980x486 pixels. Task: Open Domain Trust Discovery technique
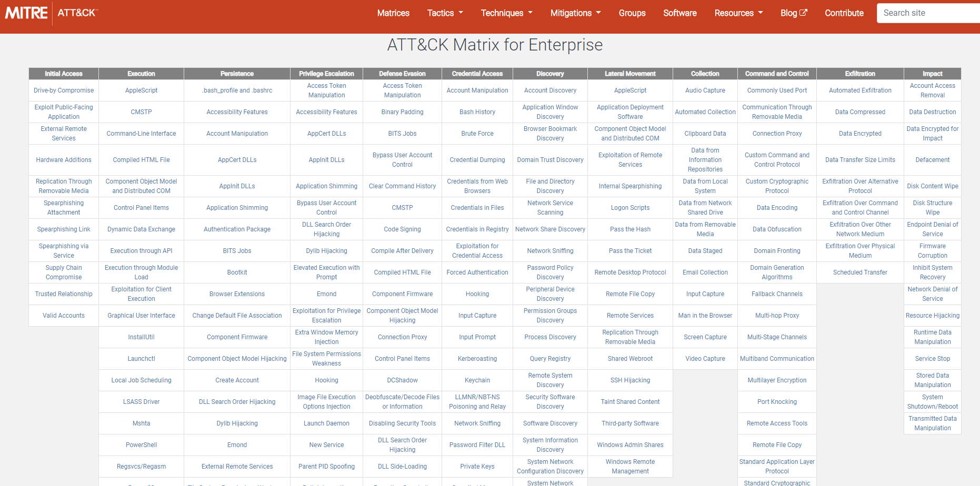tap(550, 160)
